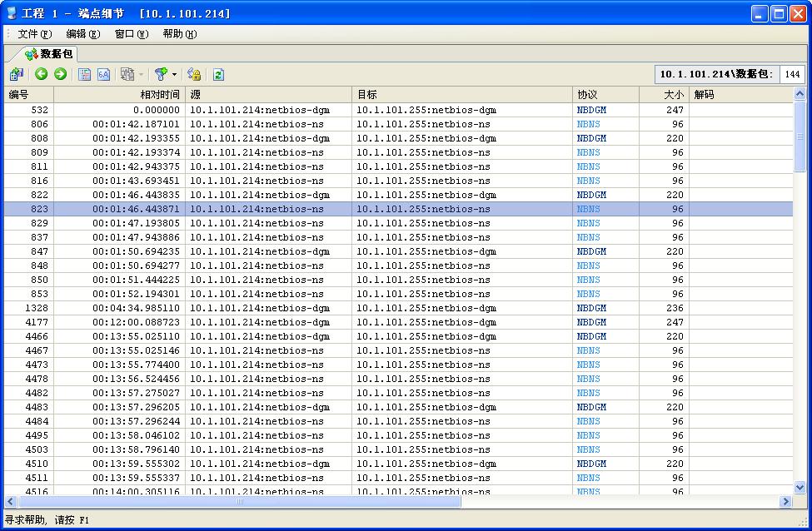The height and width of the screenshot is (531, 812).
Task: Click the green refresh icon
Action: pos(218,74)
